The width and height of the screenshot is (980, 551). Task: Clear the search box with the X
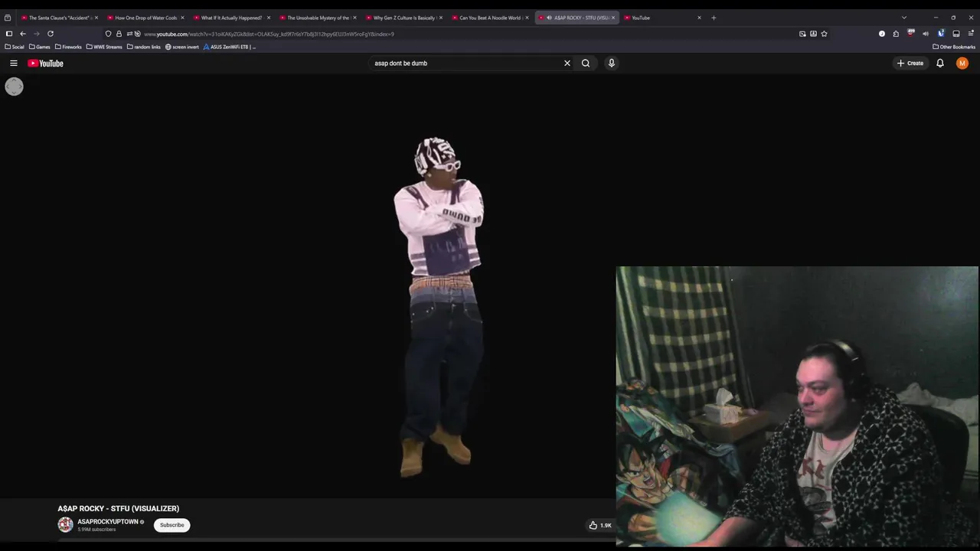(567, 64)
